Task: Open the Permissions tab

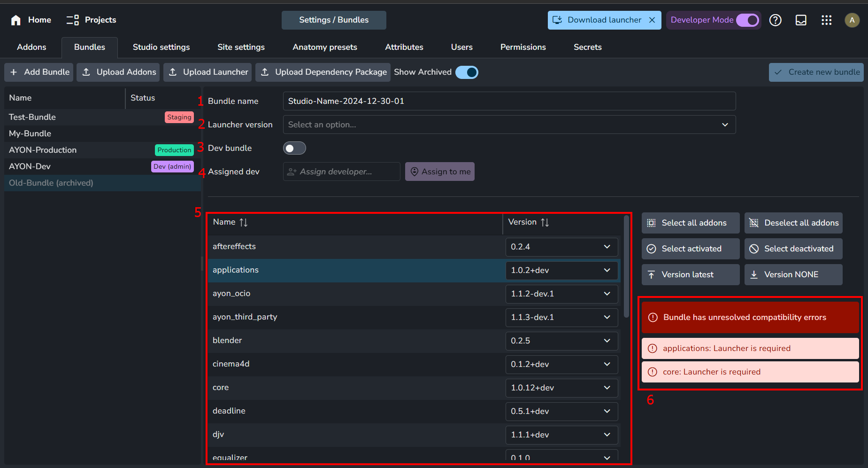Action: point(522,47)
